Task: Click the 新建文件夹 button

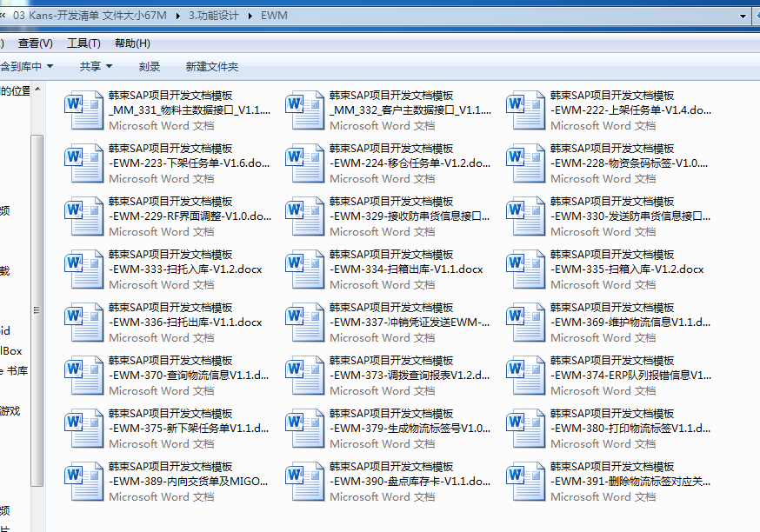Action: pyautogui.click(x=212, y=66)
